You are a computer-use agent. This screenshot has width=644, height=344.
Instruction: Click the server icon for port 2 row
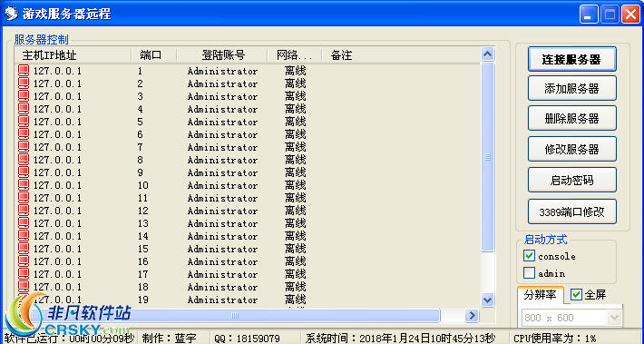point(24,84)
